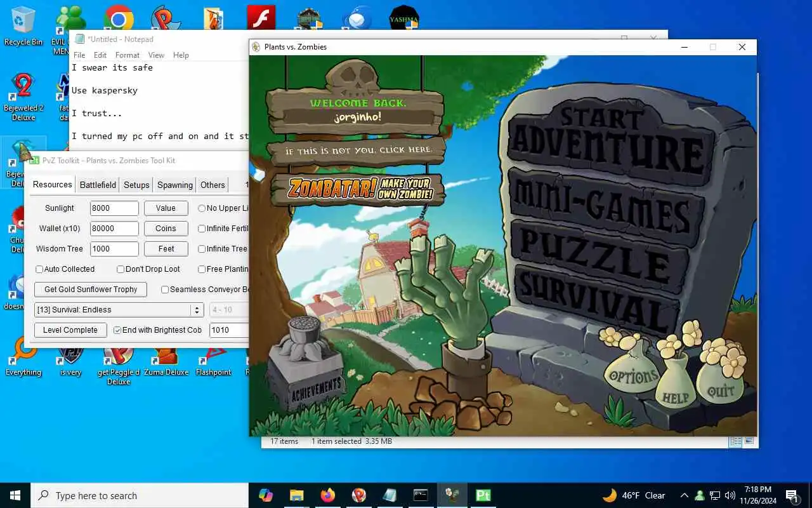Switch to the Resources tab
This screenshot has width=812, height=508.
pos(52,185)
